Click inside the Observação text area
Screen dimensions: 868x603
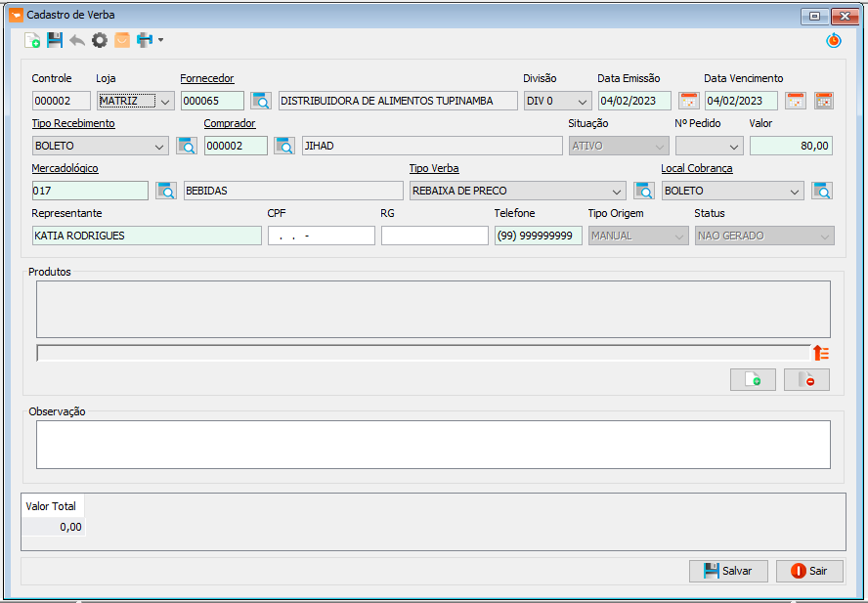click(x=433, y=445)
